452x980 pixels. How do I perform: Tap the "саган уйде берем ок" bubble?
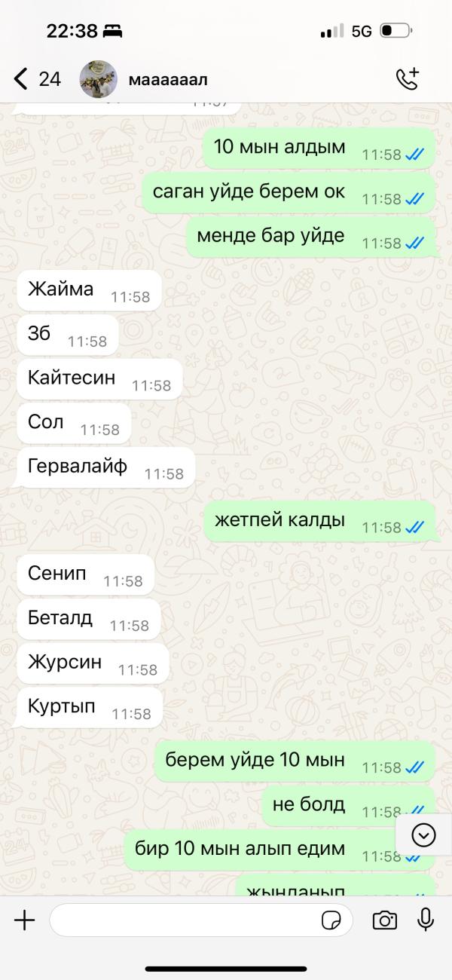coord(289,192)
